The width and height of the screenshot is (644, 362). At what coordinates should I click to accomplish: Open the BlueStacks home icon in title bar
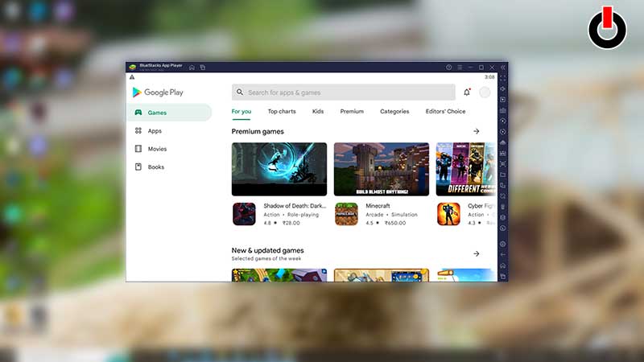(x=192, y=68)
